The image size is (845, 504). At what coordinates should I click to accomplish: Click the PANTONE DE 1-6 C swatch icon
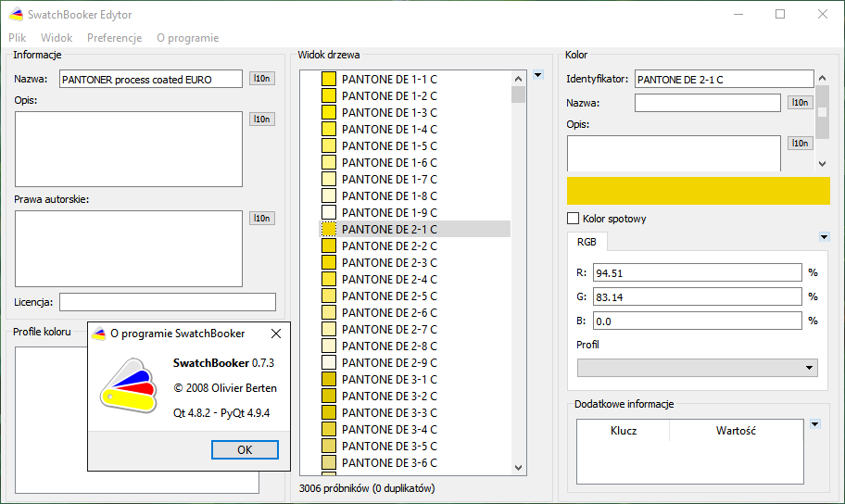[329, 163]
